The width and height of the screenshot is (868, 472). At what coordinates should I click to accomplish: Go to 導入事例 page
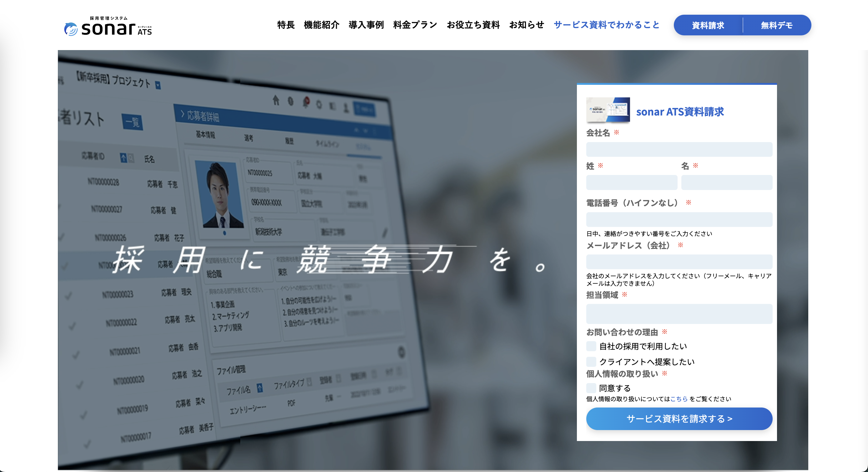coord(366,25)
